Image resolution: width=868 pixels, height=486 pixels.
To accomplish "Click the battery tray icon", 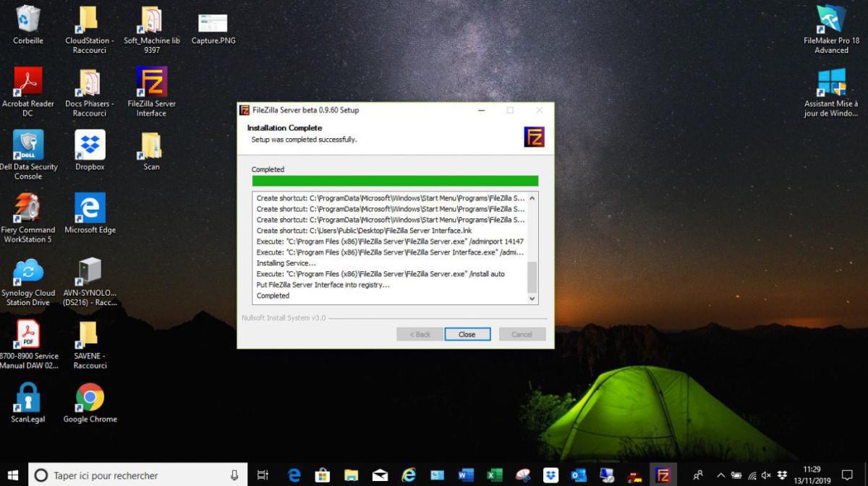I will point(737,475).
